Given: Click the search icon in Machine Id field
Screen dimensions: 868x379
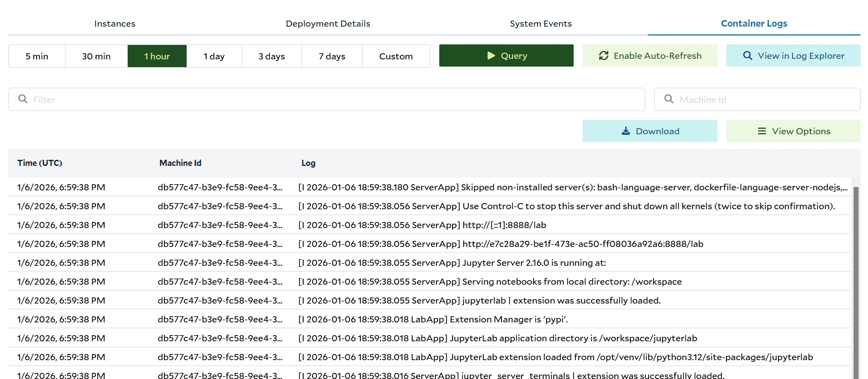Looking at the screenshot, I should tap(669, 99).
